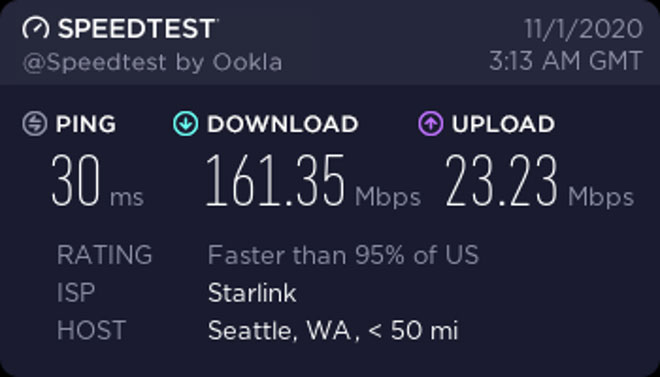The image size is (660, 377).
Task: Select the 3:13 AM GMT timestamp
Action: tap(566, 61)
